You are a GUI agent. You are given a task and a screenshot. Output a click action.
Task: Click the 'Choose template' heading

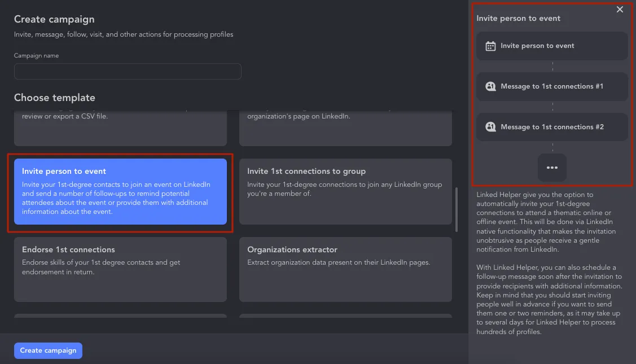coord(54,98)
